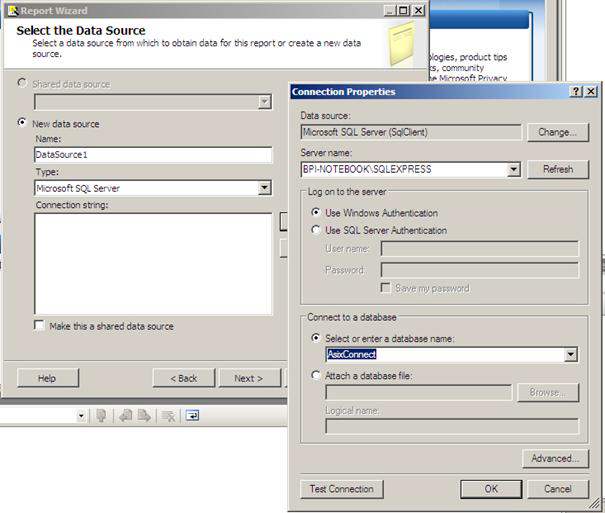Click the Connection Properties help question-mark button
605x513 pixels.
click(576, 91)
